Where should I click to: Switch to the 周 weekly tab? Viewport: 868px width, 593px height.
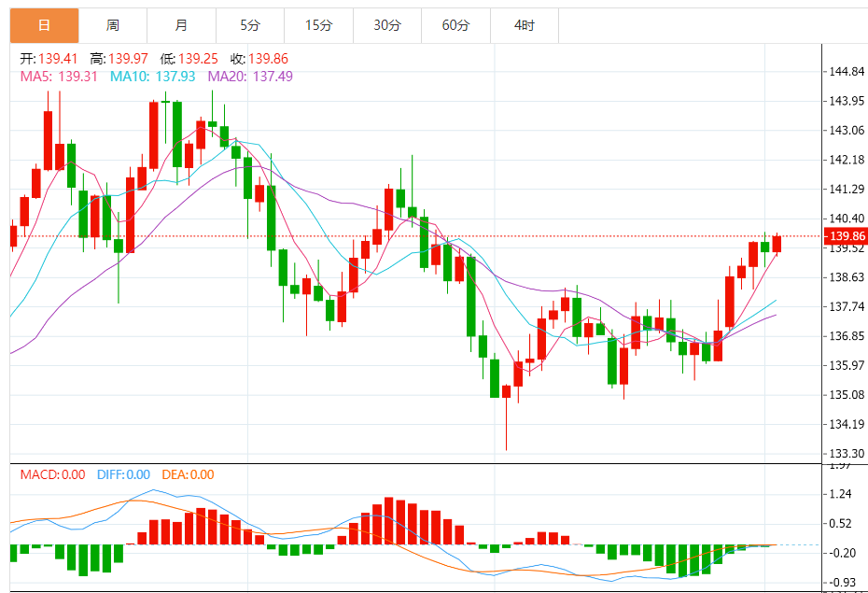pyautogui.click(x=113, y=25)
